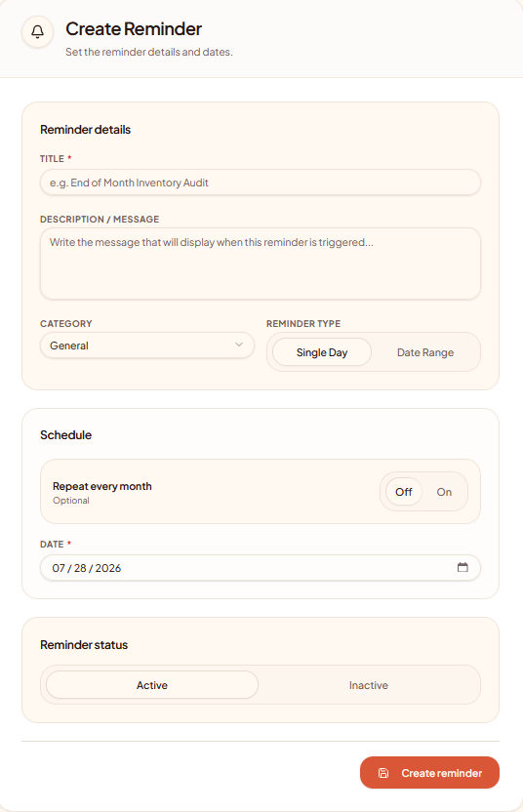Click the Description / Message text area
The image size is (523, 812).
tap(261, 264)
